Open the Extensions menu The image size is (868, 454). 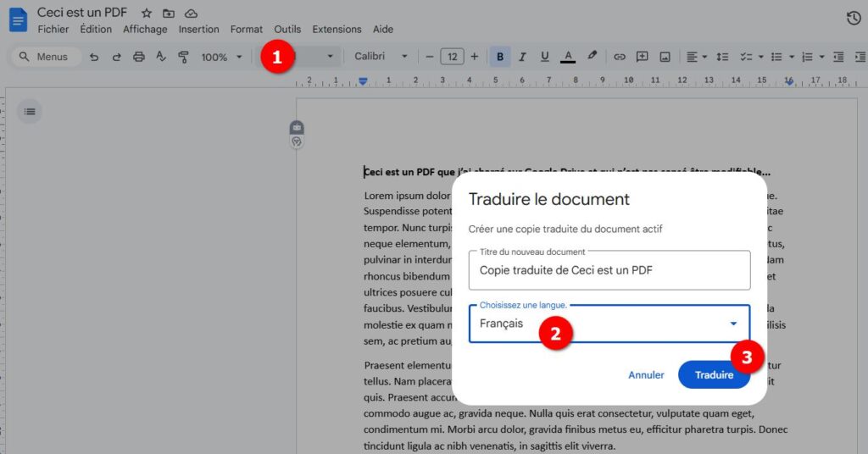337,30
